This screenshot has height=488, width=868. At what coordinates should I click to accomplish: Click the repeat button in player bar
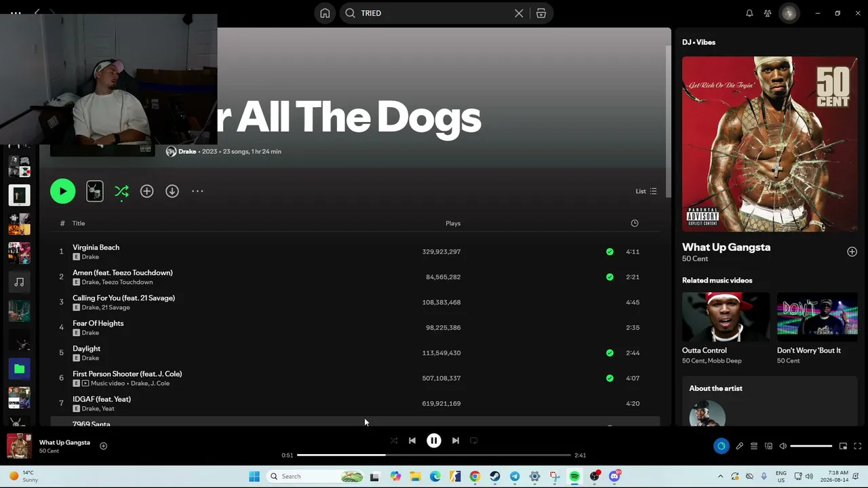(x=474, y=441)
